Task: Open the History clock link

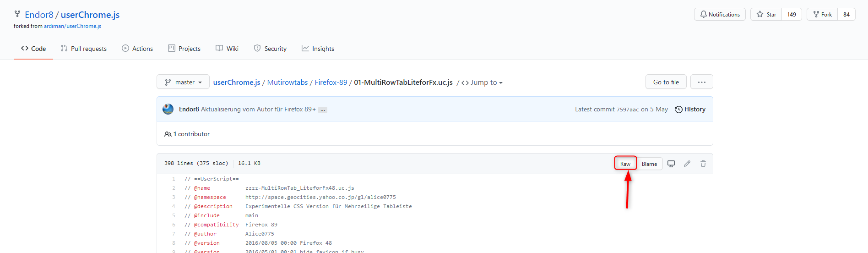Action: coord(690,109)
